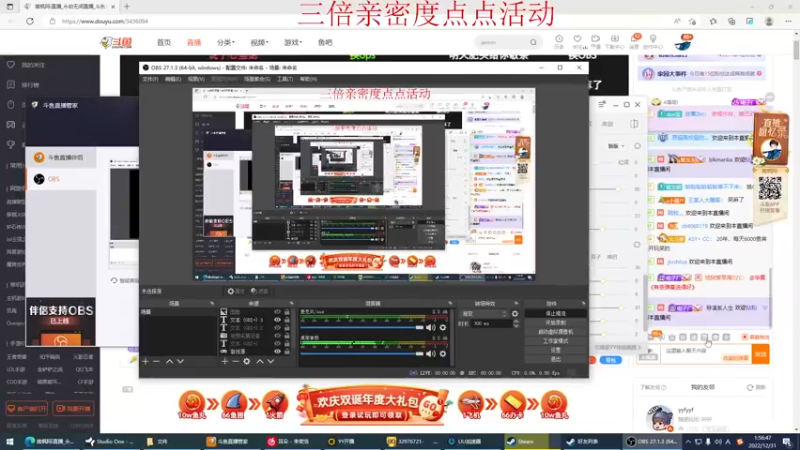800x450 pixels.
Task: Open Douyu 历史 history icon
Action: tap(559, 42)
